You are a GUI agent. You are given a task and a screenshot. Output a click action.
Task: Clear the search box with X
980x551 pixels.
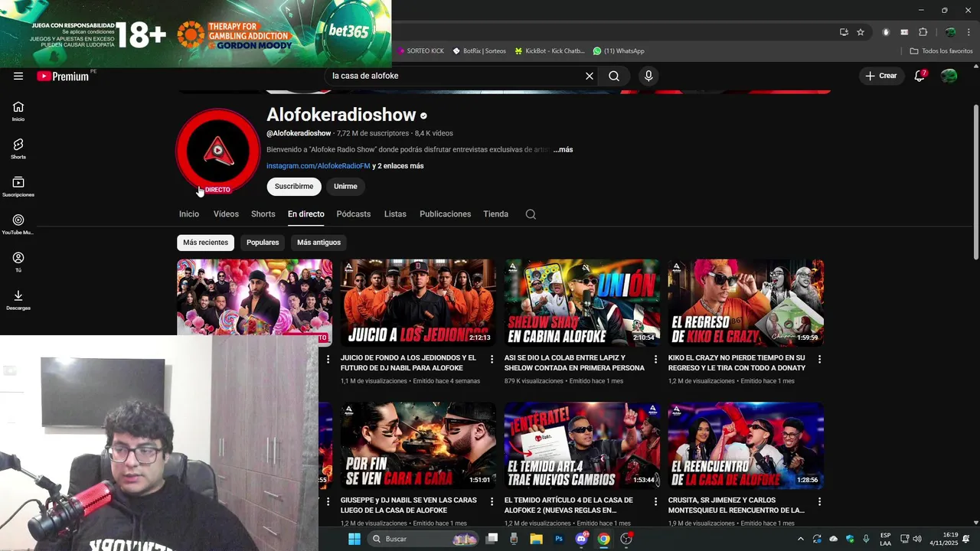coord(590,76)
